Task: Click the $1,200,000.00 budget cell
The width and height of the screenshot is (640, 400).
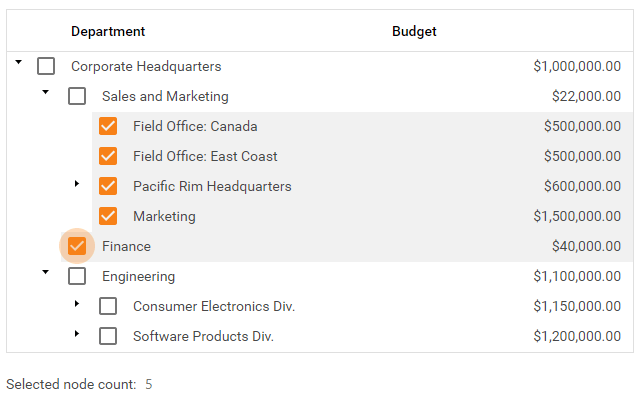Action: point(576,337)
